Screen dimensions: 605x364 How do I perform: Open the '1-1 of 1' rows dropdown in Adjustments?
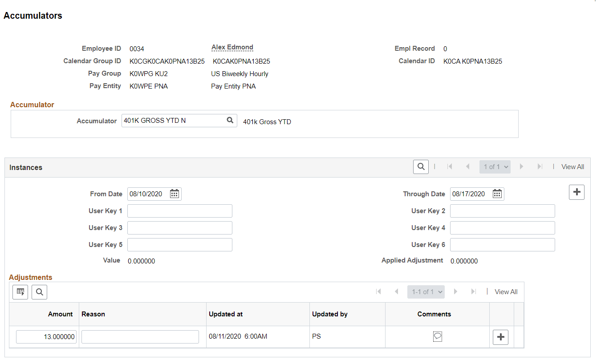pos(426,291)
